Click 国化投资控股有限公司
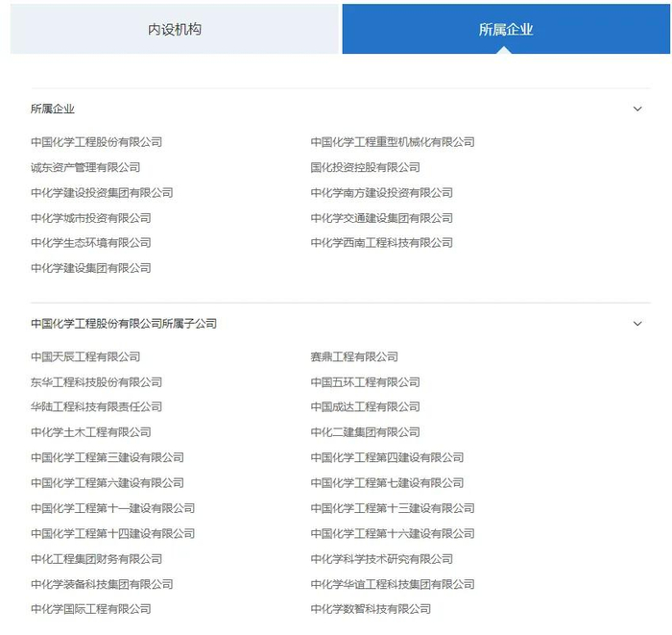This screenshot has height=635, width=672. click(x=365, y=168)
